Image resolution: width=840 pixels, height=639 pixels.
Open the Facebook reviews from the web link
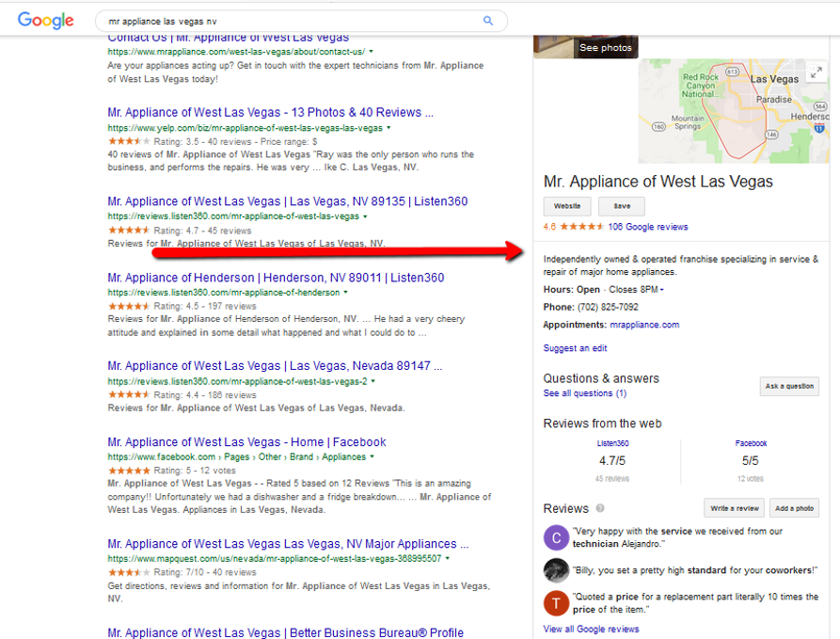coord(751,443)
